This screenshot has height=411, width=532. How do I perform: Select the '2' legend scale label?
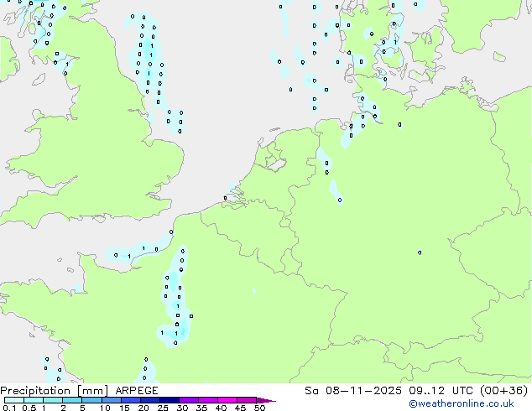63,408
